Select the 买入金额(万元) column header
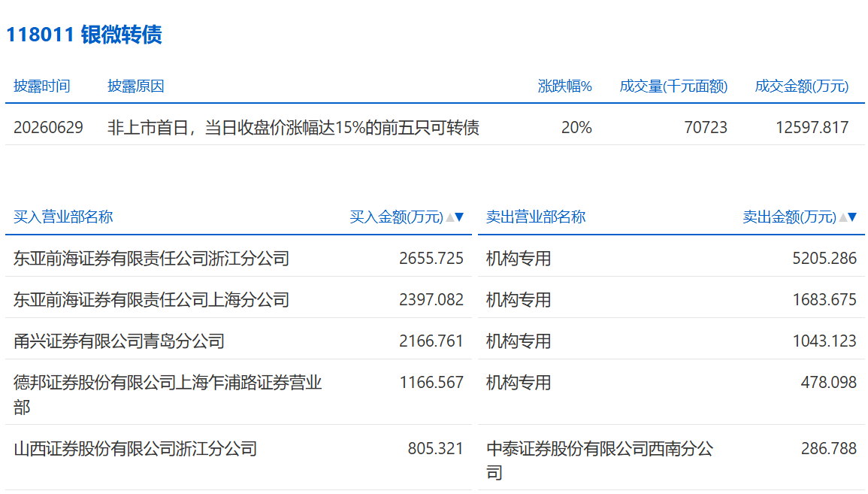This screenshot has height=494, width=868. (396, 217)
